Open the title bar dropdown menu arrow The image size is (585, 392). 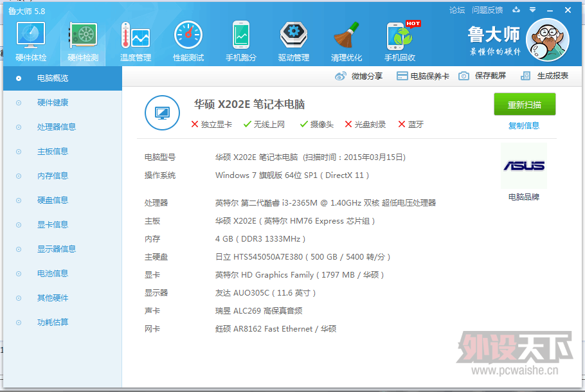[533, 10]
